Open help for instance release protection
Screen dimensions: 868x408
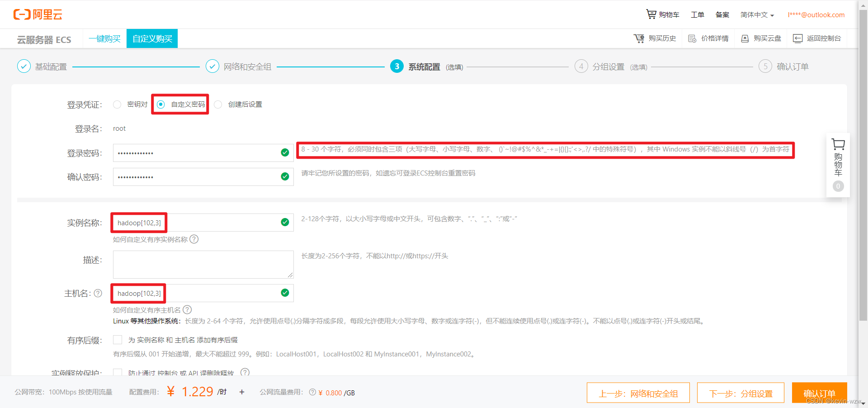coord(245,372)
